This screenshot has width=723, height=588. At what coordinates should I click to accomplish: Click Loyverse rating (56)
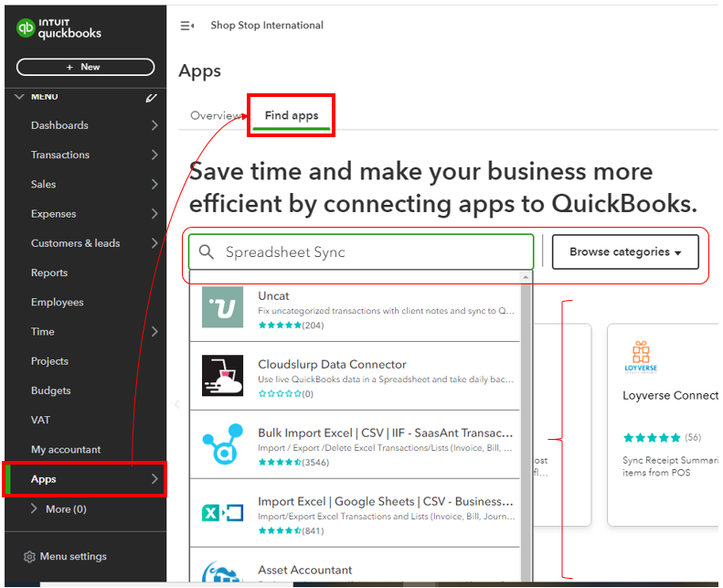(x=662, y=438)
